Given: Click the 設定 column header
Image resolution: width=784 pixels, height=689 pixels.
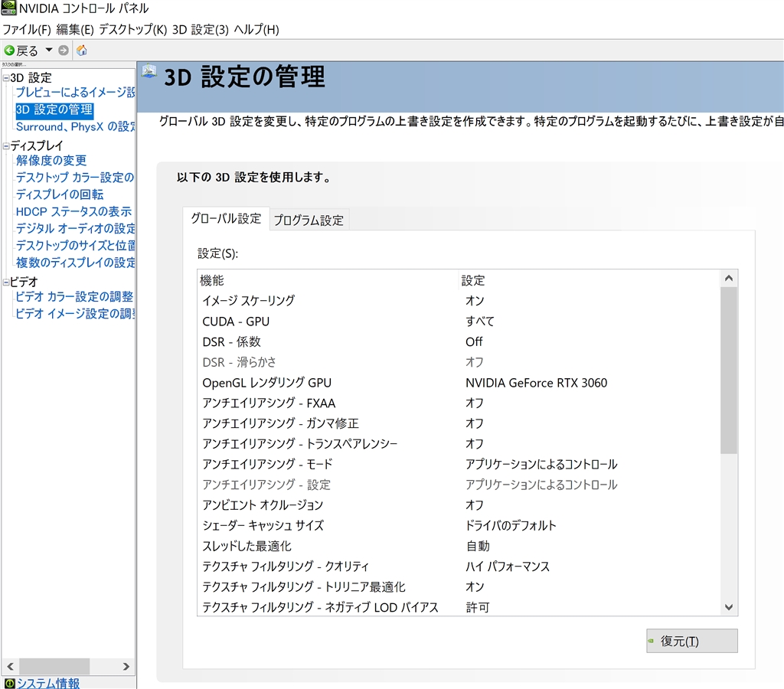Looking at the screenshot, I should tap(590, 280).
